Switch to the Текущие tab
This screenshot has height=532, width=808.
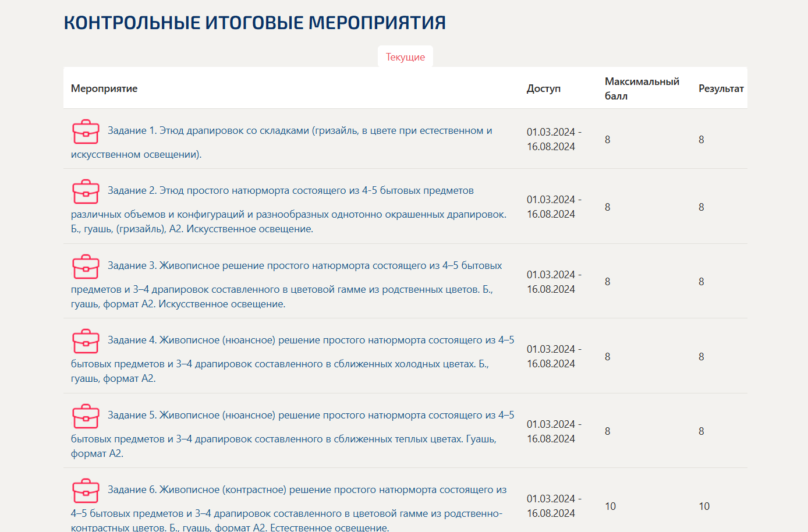[x=405, y=56]
